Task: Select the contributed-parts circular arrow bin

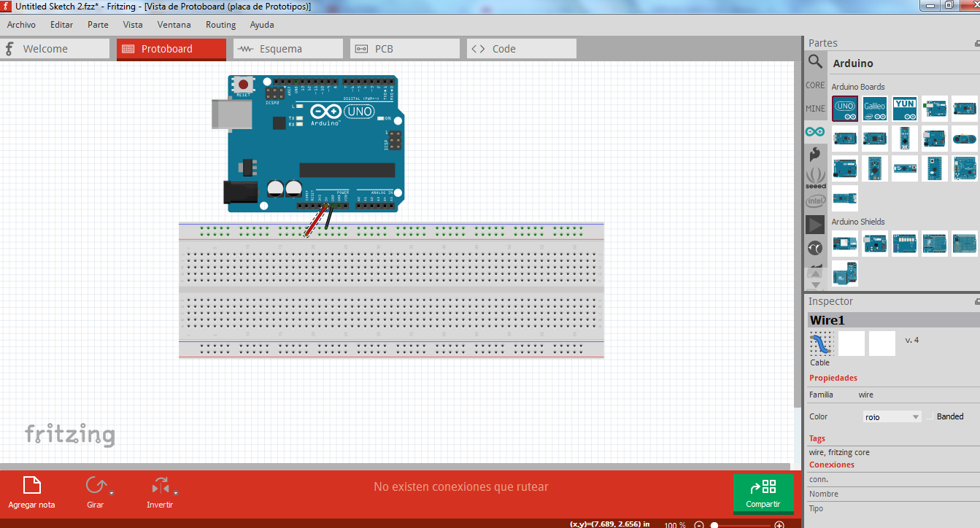Action: pos(815,249)
